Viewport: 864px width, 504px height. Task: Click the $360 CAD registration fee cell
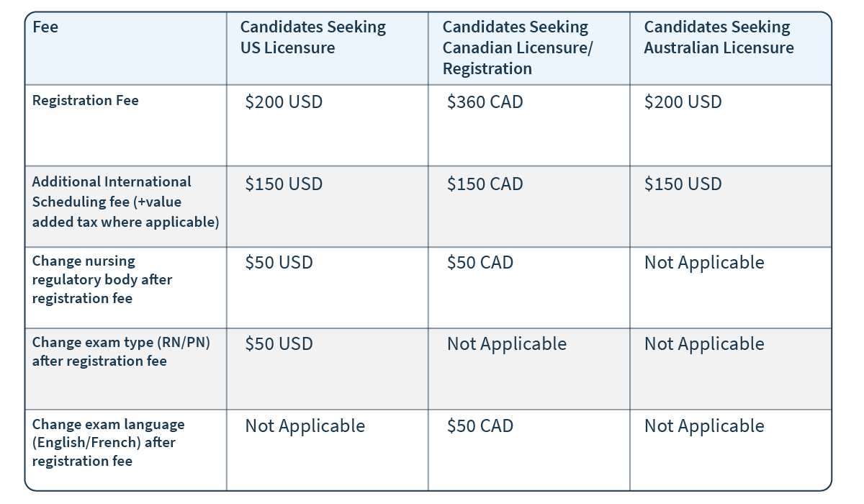[x=485, y=102]
